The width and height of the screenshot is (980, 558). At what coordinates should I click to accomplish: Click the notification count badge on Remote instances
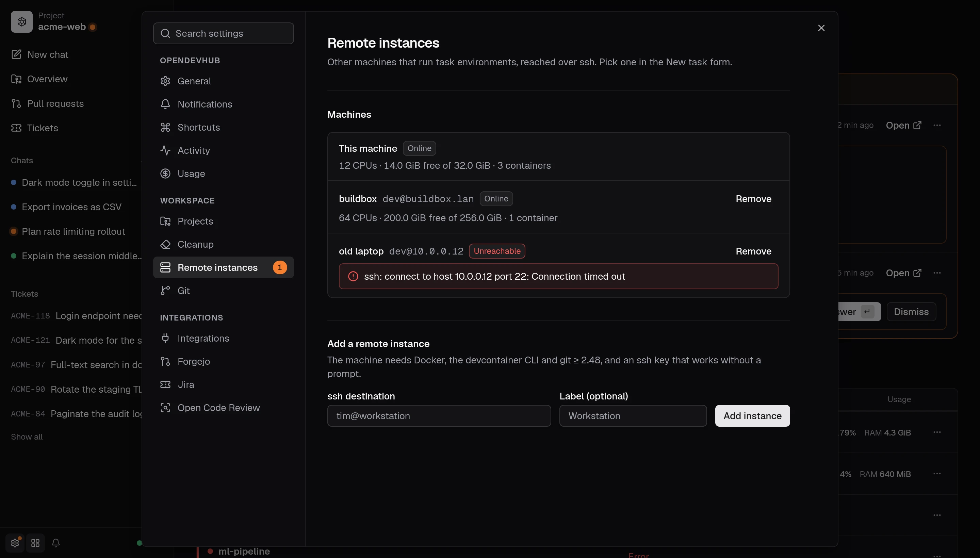(279, 267)
